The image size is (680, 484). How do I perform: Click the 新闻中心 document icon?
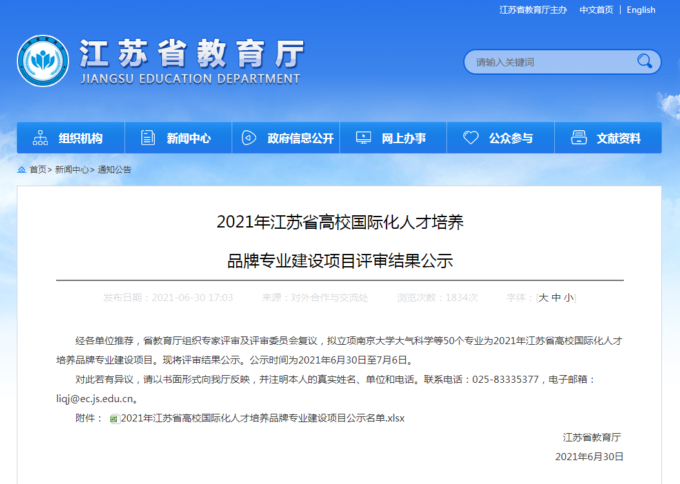[148, 138]
